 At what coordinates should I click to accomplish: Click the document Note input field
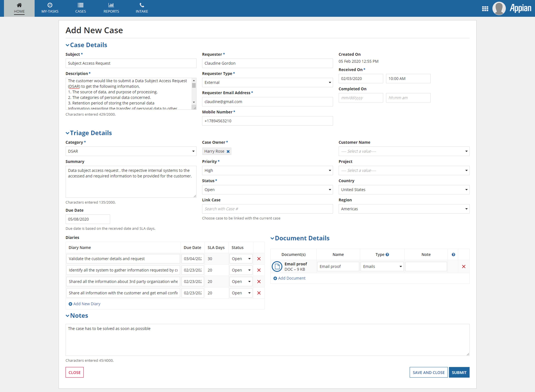point(426,266)
